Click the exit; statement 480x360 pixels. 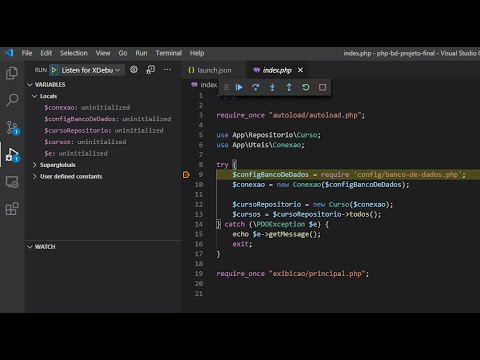[x=242, y=244]
